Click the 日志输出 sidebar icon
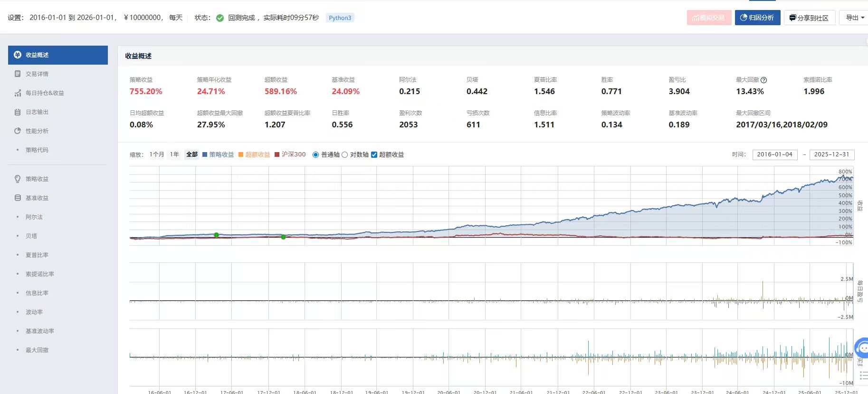This screenshot has height=394, width=868. coord(18,112)
